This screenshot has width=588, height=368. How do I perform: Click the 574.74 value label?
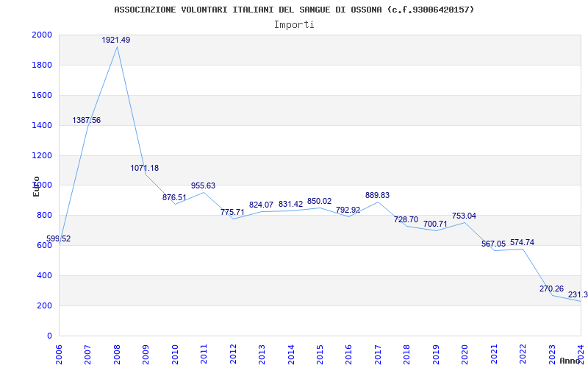point(523,242)
